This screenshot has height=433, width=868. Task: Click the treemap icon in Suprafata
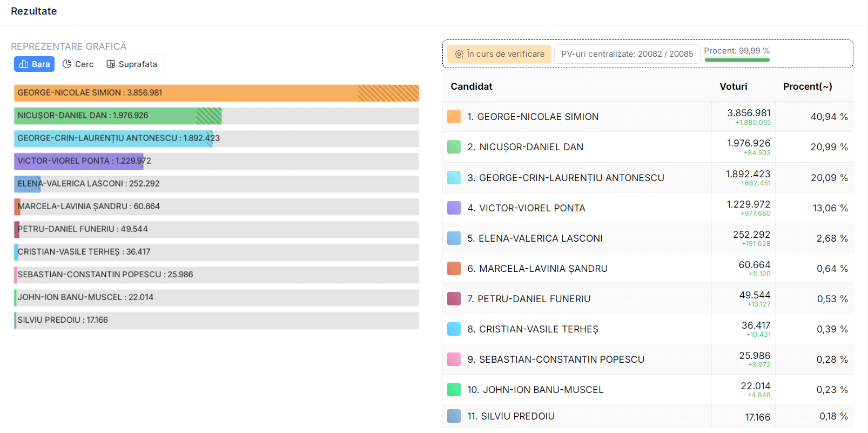click(x=111, y=64)
